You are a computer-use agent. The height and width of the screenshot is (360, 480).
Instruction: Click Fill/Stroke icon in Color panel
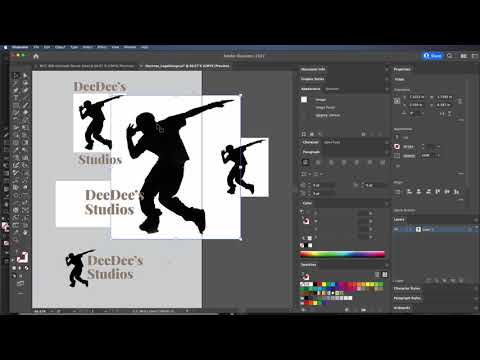306,221
